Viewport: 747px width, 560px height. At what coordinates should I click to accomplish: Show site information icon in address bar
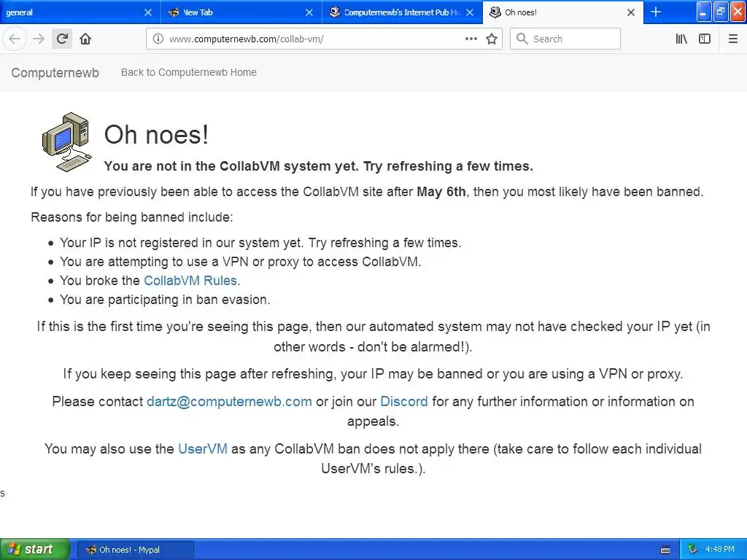pos(158,39)
